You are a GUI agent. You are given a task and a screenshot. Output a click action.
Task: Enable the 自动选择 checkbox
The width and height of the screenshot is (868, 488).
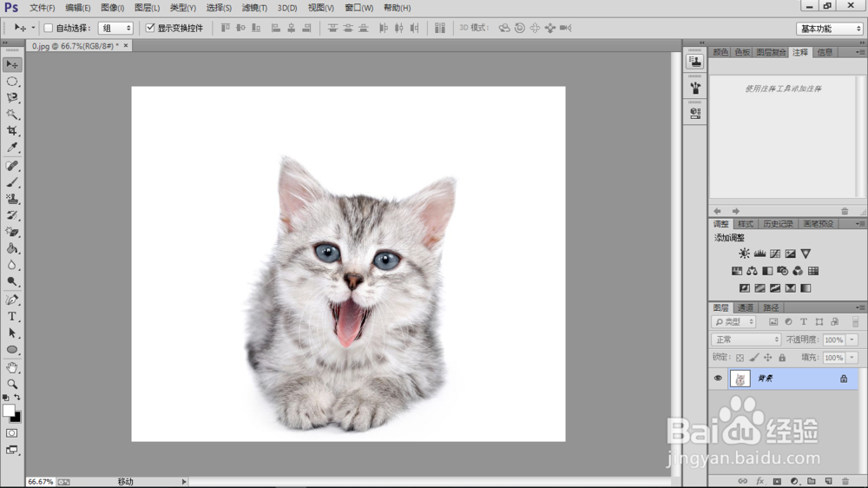[x=49, y=28]
